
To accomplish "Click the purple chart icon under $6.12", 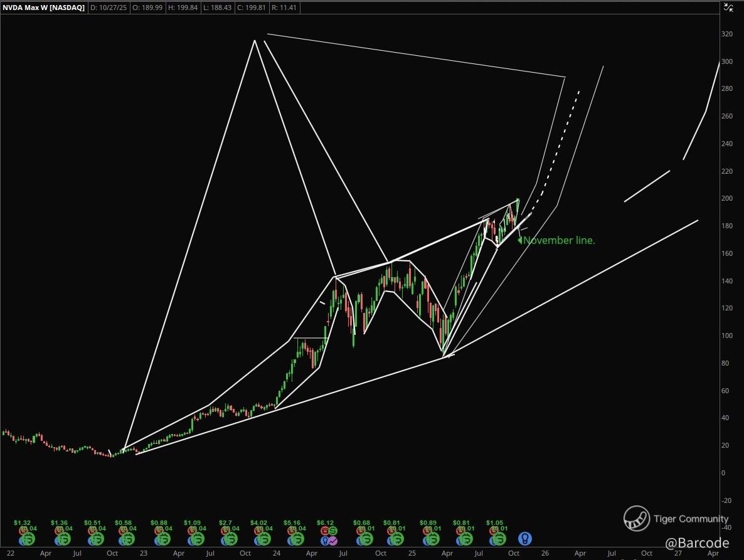I will click(333, 541).
